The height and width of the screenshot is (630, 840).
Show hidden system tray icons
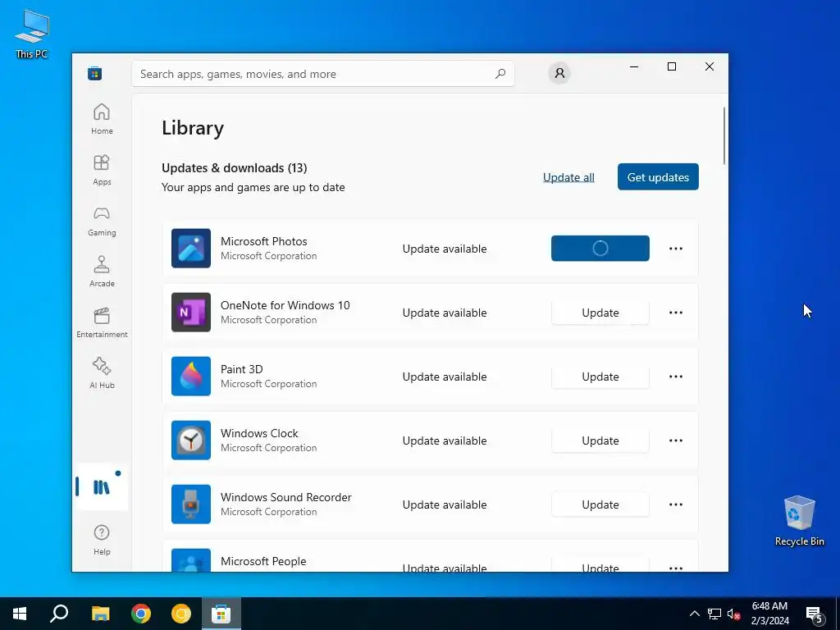(694, 614)
